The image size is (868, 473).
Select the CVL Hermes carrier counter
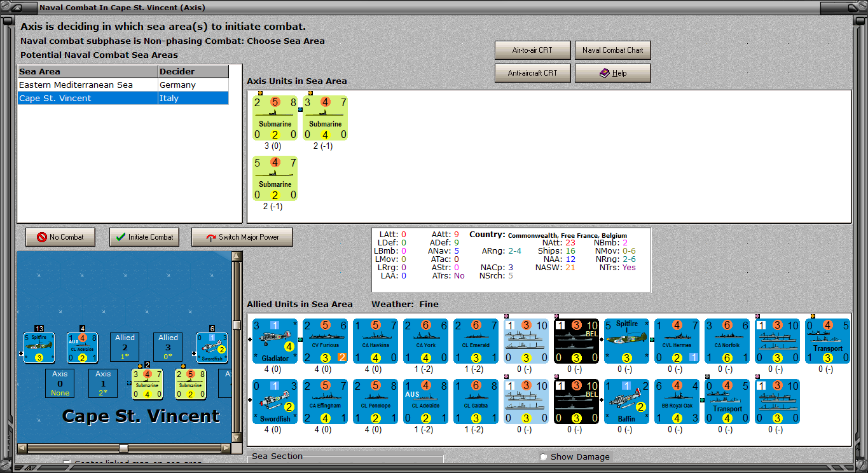(677, 341)
